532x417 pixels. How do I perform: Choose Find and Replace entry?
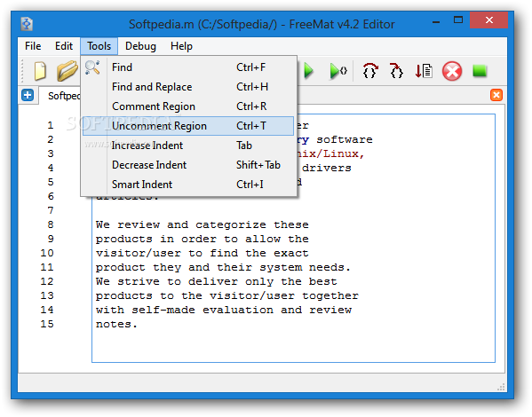(x=188, y=87)
